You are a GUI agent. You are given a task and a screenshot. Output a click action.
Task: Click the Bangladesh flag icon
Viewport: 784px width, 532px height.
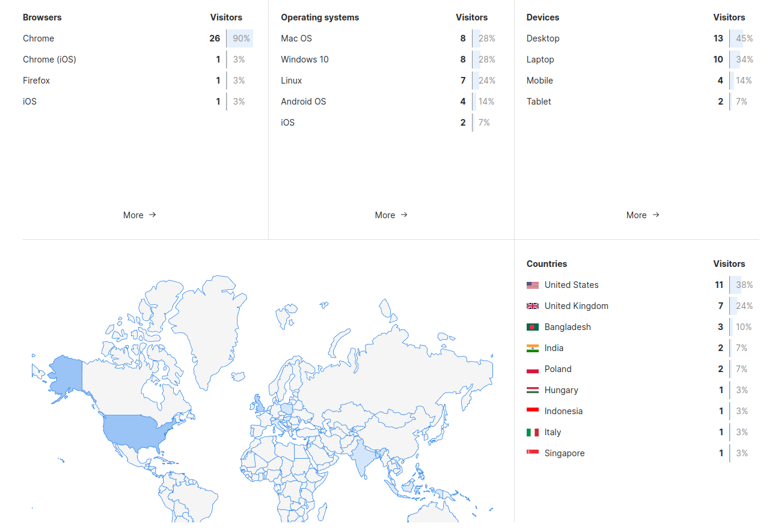tap(533, 327)
